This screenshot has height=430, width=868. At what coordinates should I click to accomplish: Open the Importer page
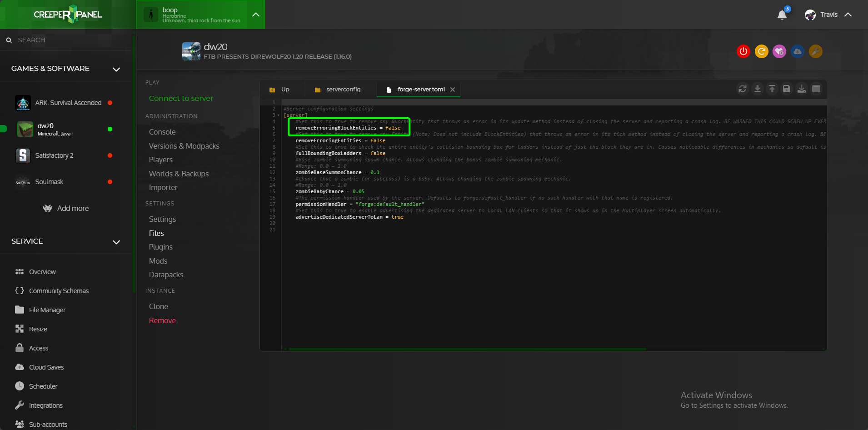(163, 187)
